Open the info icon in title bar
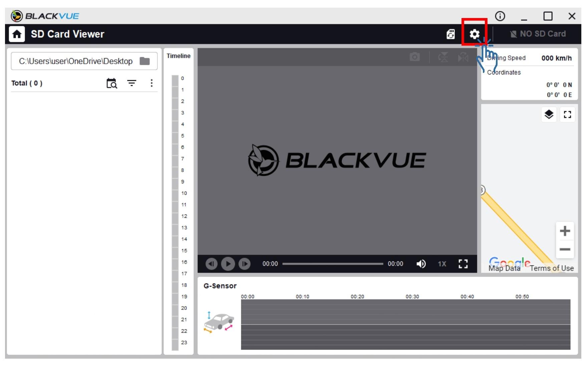The height and width of the screenshot is (365, 588). (500, 16)
